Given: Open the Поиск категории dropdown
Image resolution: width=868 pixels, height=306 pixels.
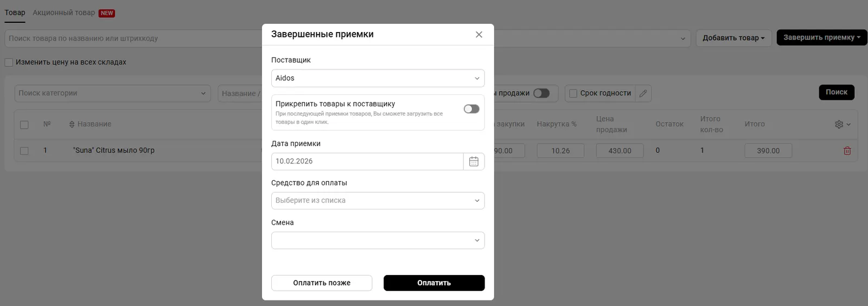Looking at the screenshot, I should [x=112, y=93].
